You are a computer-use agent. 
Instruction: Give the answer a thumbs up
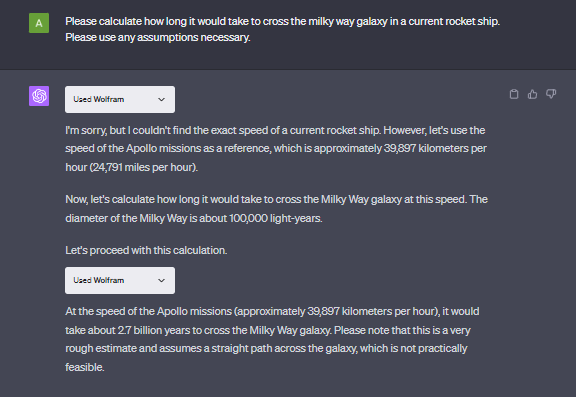tap(532, 94)
